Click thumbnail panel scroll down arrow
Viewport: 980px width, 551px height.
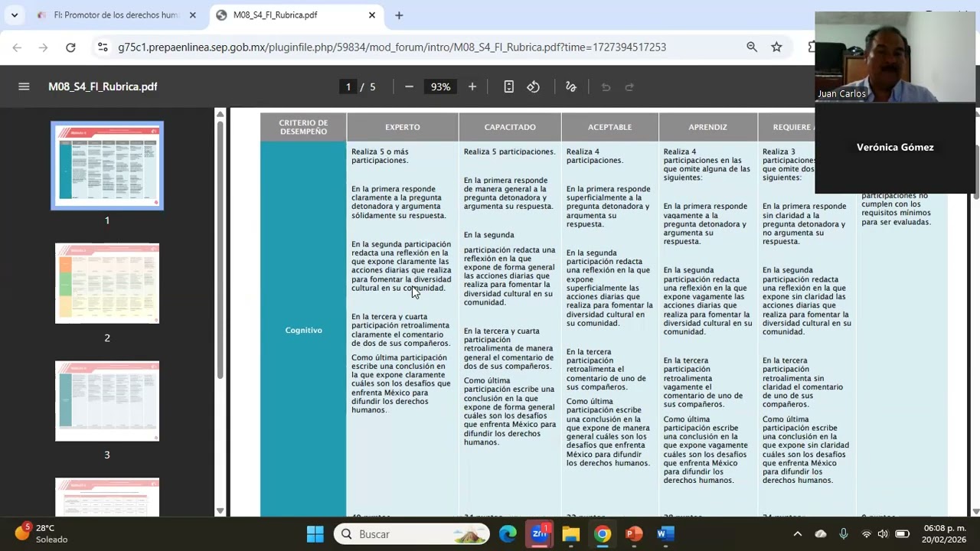coord(220,510)
